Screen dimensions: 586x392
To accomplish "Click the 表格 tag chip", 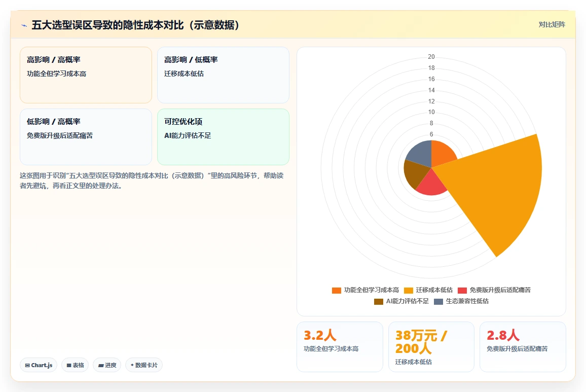I will tap(75, 365).
